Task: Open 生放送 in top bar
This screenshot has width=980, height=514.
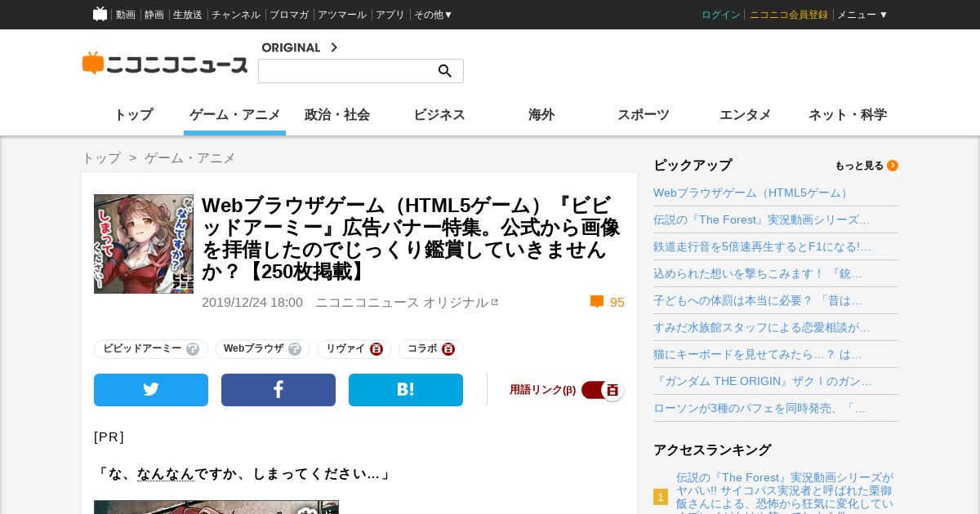Action: click(x=188, y=15)
